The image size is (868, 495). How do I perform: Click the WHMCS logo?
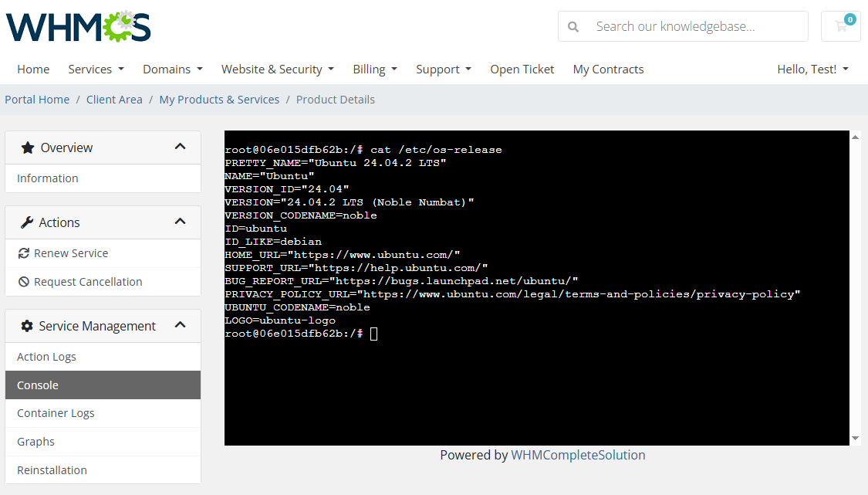point(78,26)
